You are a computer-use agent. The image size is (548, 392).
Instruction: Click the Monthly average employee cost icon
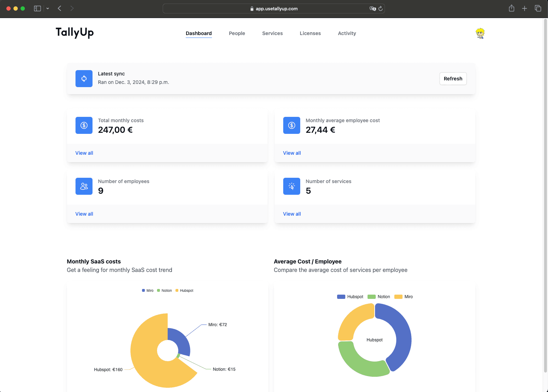tap(291, 125)
